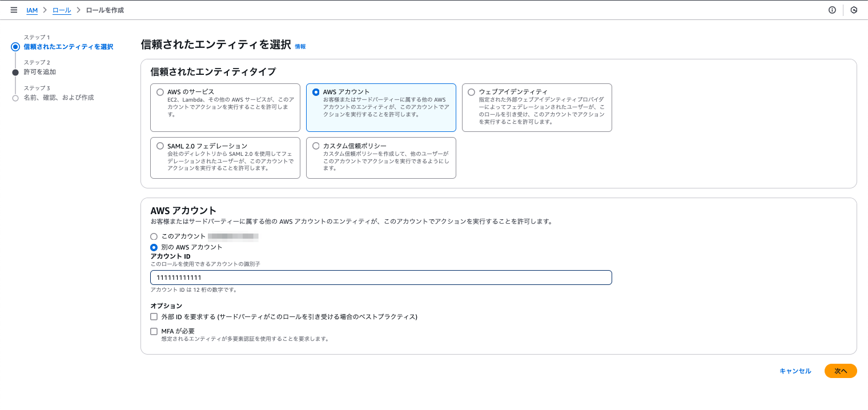Select 別の AWS アカウント option
868x410 pixels.
coord(154,247)
